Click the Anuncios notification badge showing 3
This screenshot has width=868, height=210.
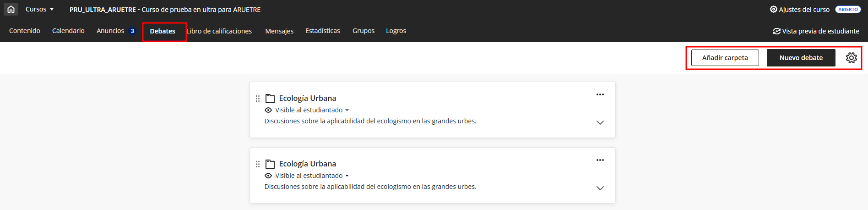[132, 31]
